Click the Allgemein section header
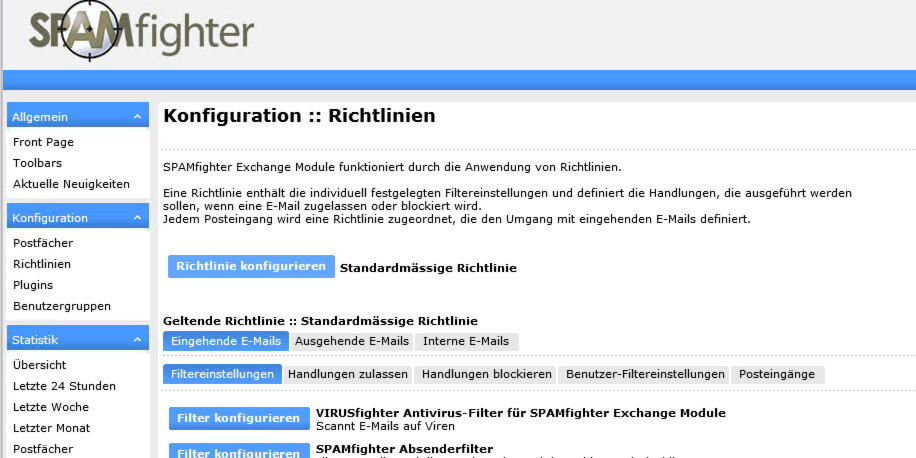Screen dimensions: 916x458 (x=78, y=117)
